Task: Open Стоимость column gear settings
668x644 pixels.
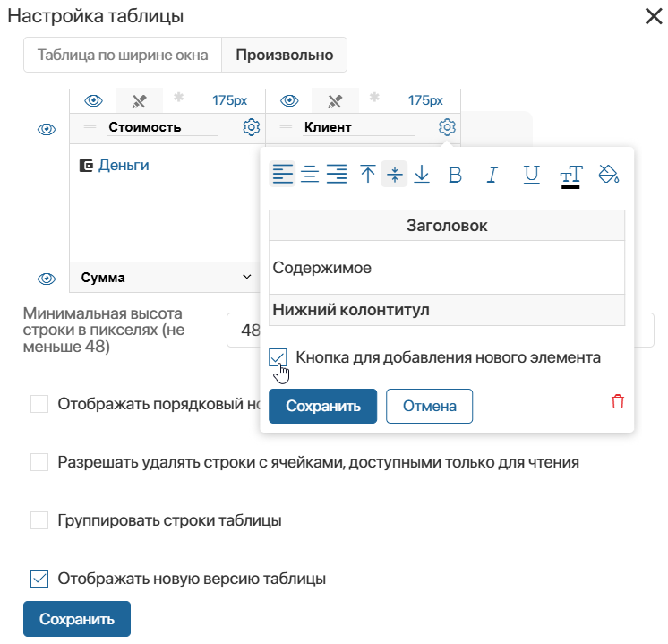Action: click(251, 127)
